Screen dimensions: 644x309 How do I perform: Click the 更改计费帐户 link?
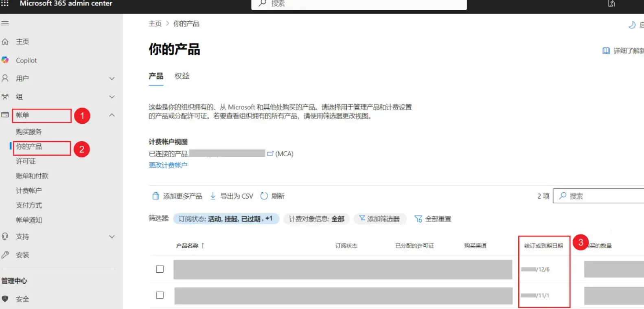[168, 165]
